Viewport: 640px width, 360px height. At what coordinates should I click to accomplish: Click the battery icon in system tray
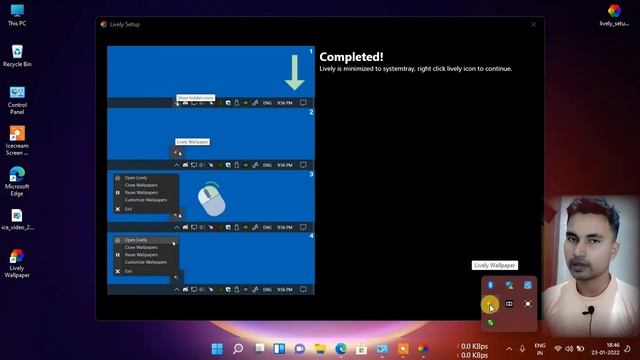(x=580, y=349)
